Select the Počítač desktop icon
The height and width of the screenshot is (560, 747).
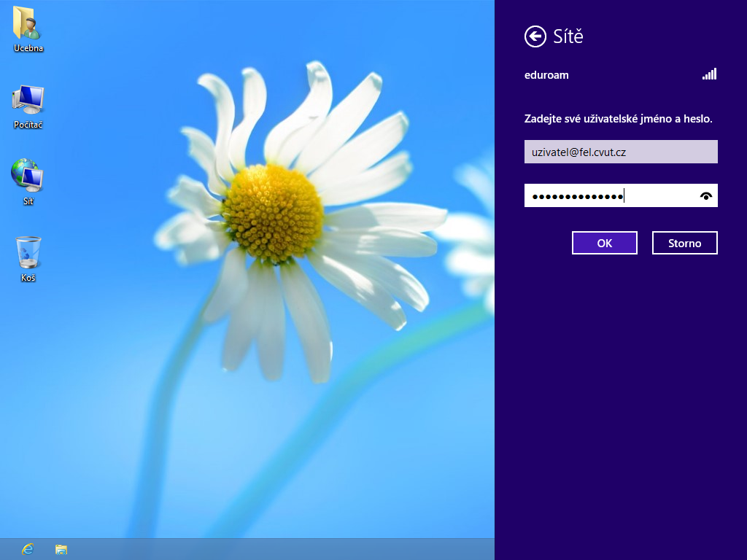[x=28, y=106]
